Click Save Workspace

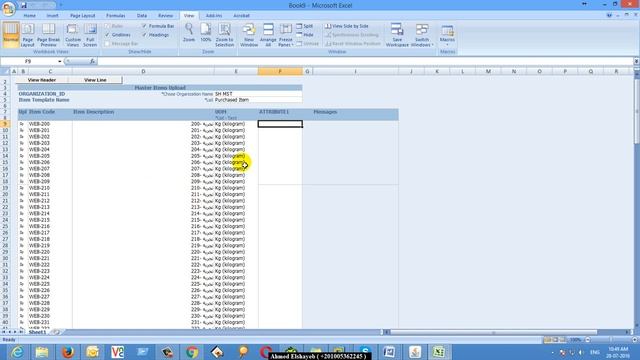point(397,35)
